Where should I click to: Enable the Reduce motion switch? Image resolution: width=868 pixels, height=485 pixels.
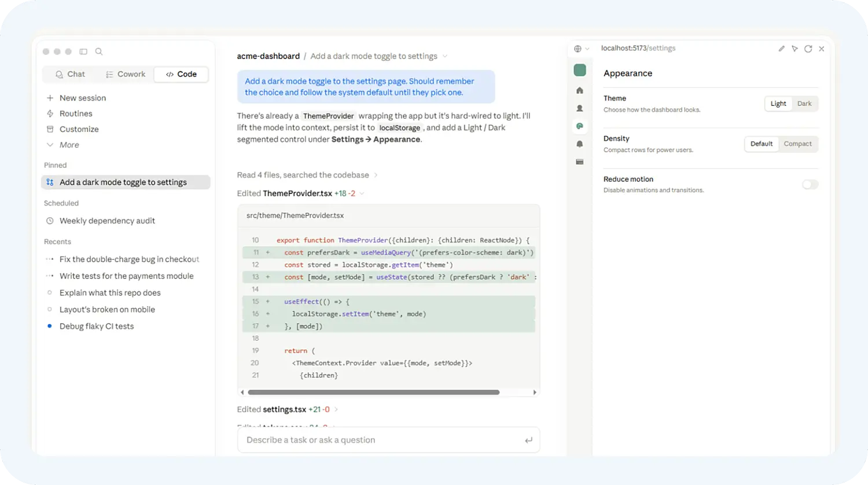[x=810, y=185]
